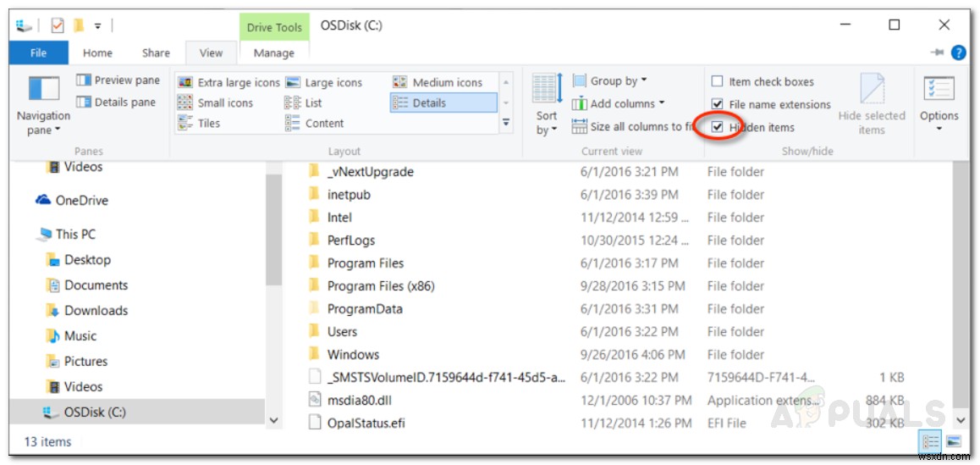Click the Properties quick access icon
This screenshot has width=980, height=465.
(58, 25)
